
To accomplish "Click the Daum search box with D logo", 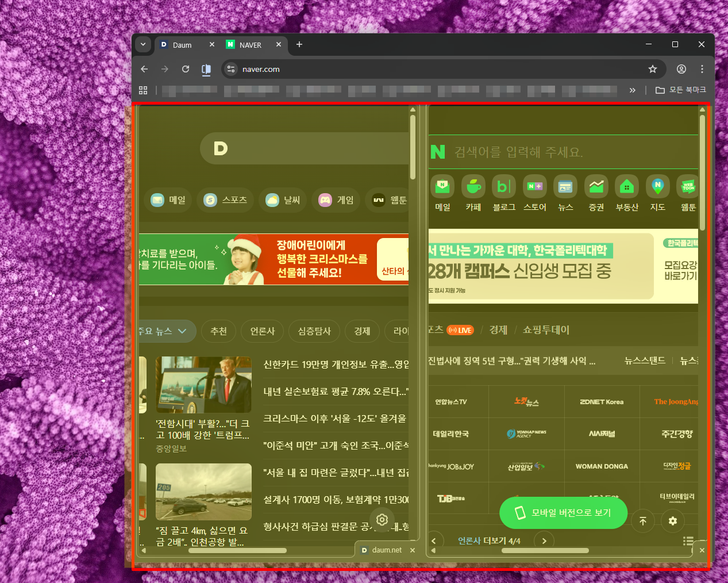I will click(305, 148).
